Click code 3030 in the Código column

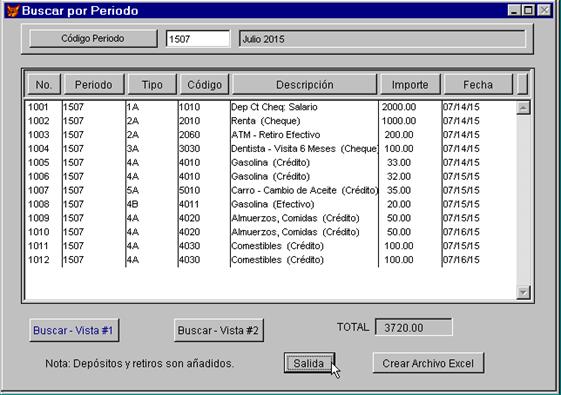click(190, 149)
